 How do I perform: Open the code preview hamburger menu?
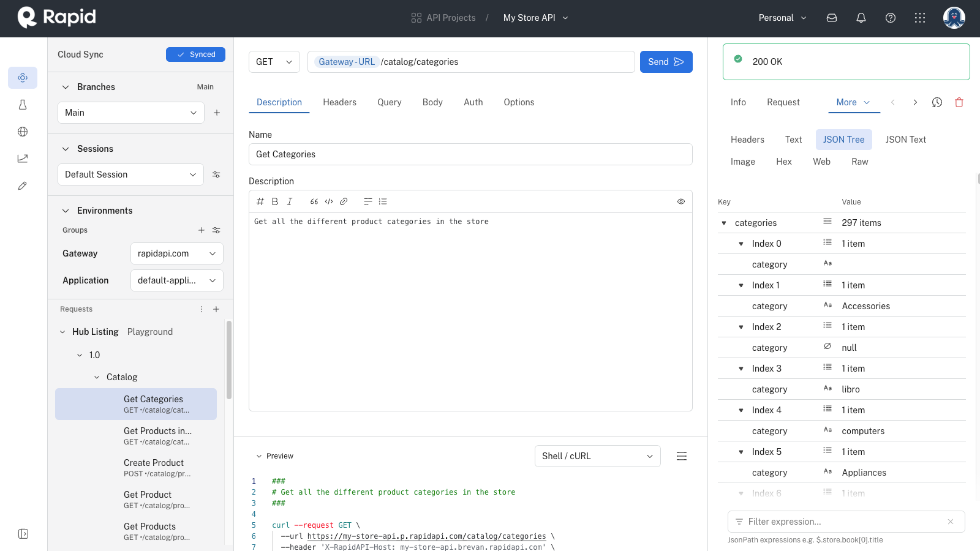682,456
